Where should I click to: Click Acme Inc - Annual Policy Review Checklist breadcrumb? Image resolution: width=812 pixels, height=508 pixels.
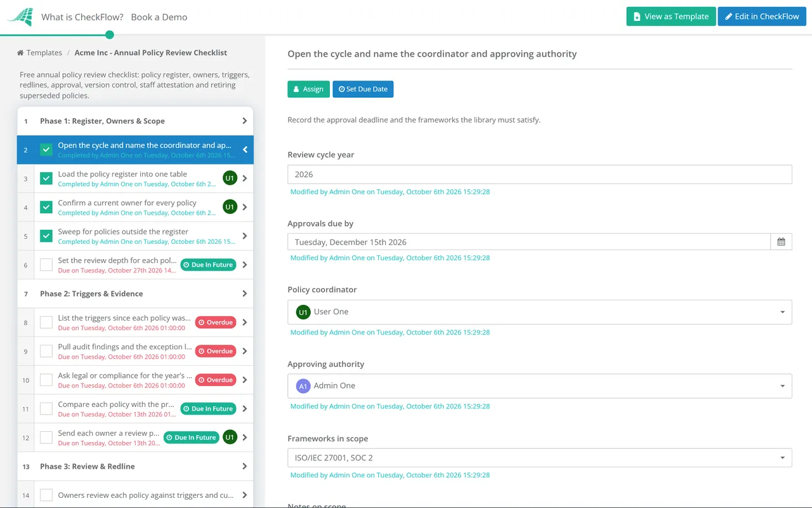pos(151,53)
